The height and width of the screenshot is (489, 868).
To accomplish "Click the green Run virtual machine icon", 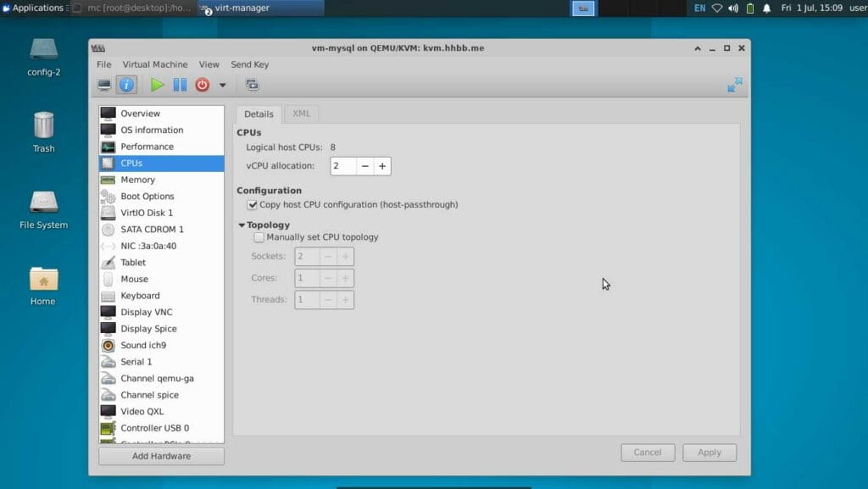I will coord(158,85).
